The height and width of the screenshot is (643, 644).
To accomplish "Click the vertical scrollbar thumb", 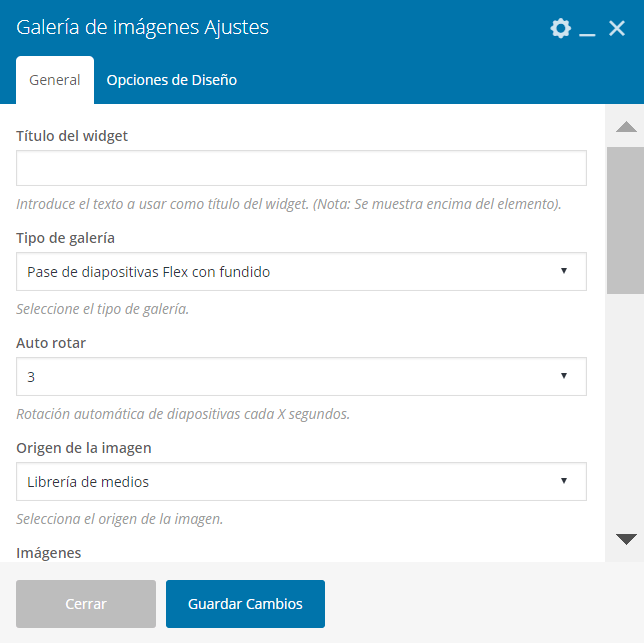I will (626, 220).
